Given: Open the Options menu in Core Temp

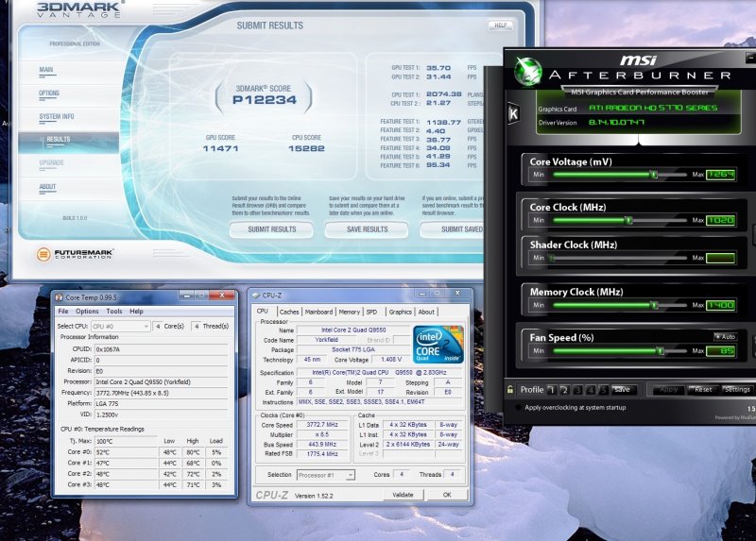Looking at the screenshot, I should (x=87, y=312).
